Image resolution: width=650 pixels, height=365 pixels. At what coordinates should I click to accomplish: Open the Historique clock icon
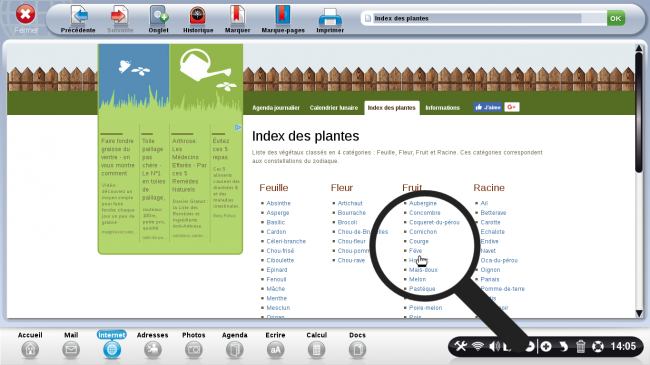(198, 16)
